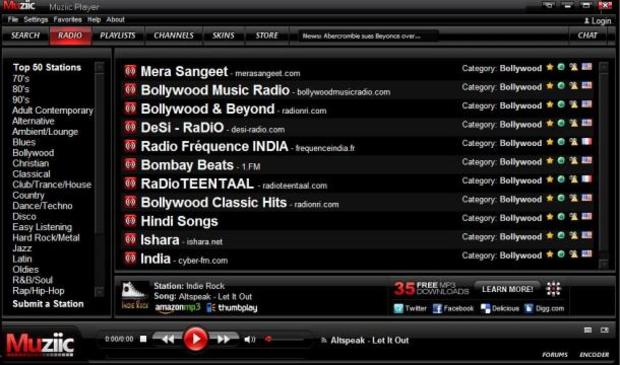Click Login in top right
This screenshot has height=365, width=620.
pos(597,21)
